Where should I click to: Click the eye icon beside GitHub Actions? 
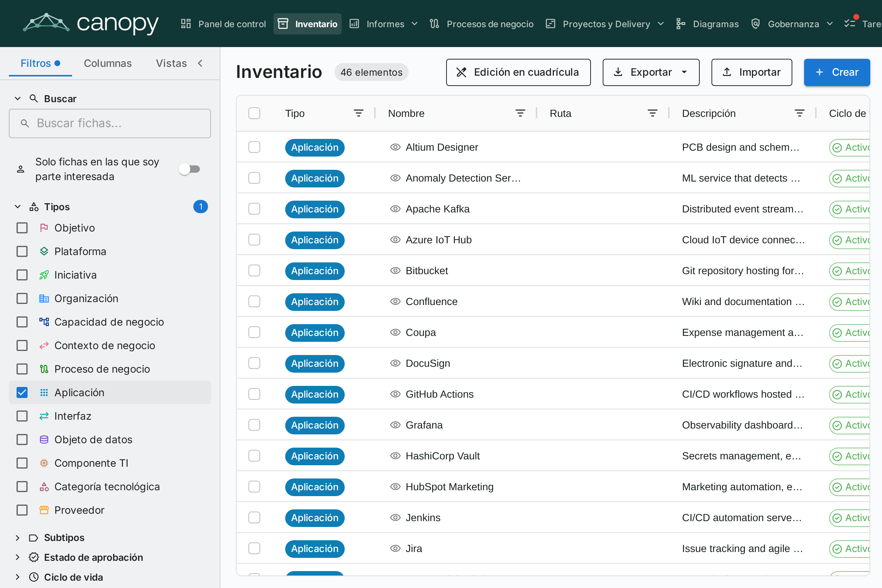pyautogui.click(x=395, y=394)
